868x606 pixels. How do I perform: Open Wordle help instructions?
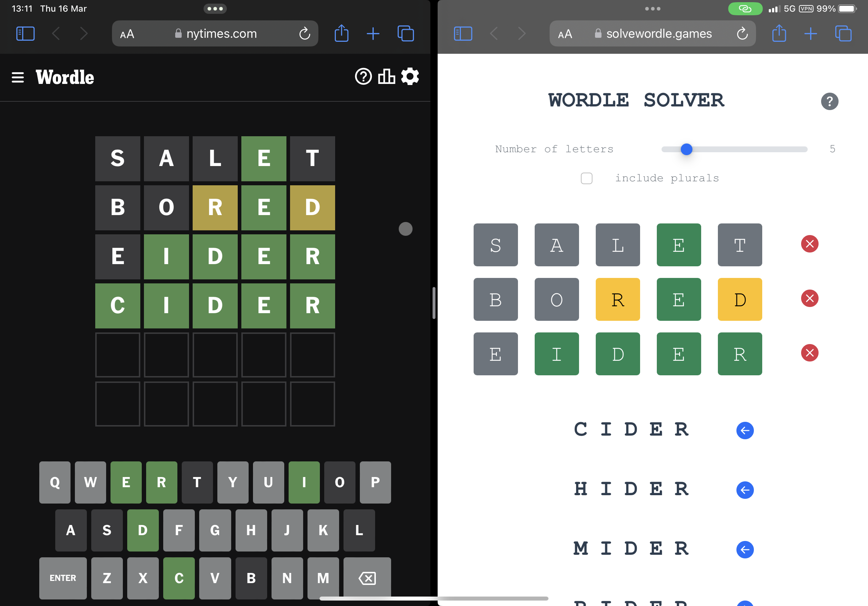[363, 77]
